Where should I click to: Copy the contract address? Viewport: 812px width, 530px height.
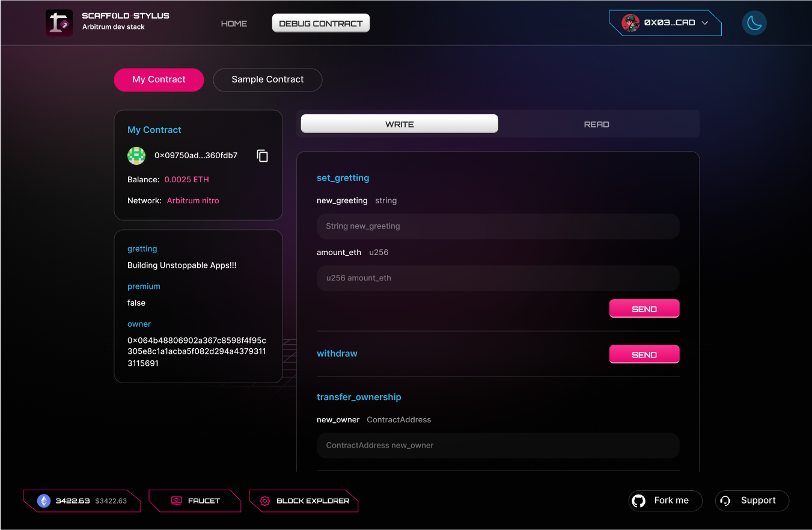coord(263,156)
